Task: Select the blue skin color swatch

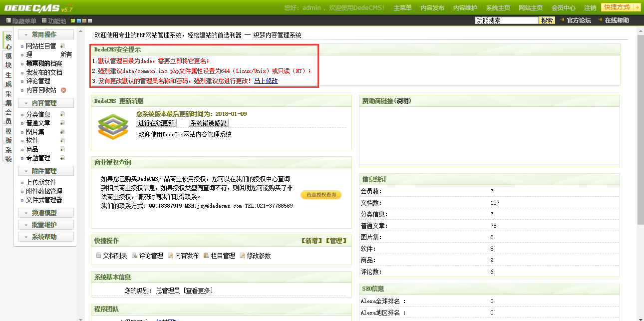Action: coord(78,21)
